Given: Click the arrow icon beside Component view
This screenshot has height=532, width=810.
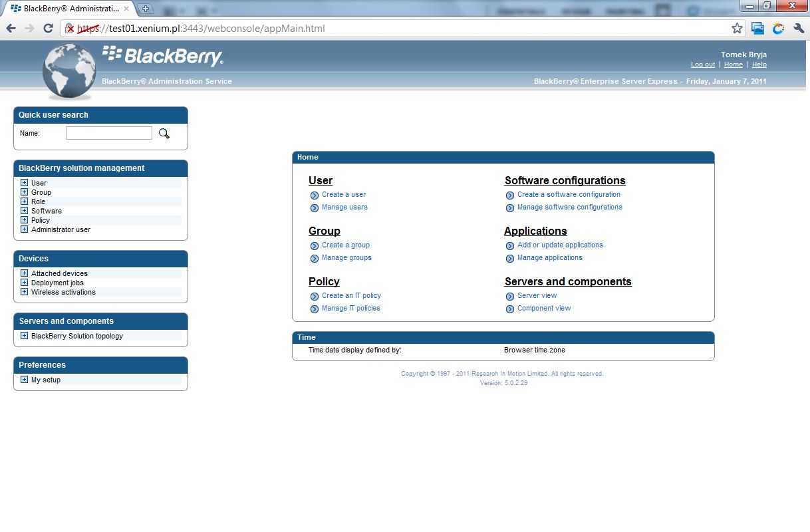Looking at the screenshot, I should click(510, 309).
